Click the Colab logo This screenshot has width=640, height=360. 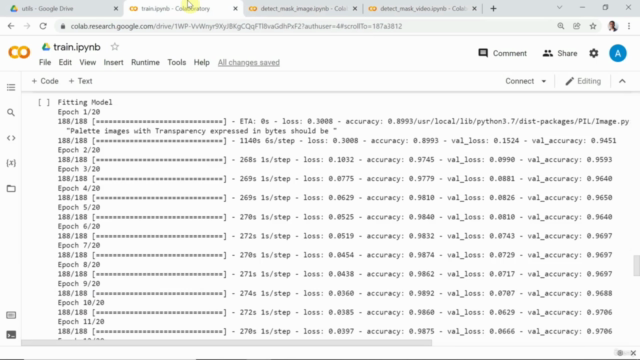pyautogui.click(x=19, y=53)
